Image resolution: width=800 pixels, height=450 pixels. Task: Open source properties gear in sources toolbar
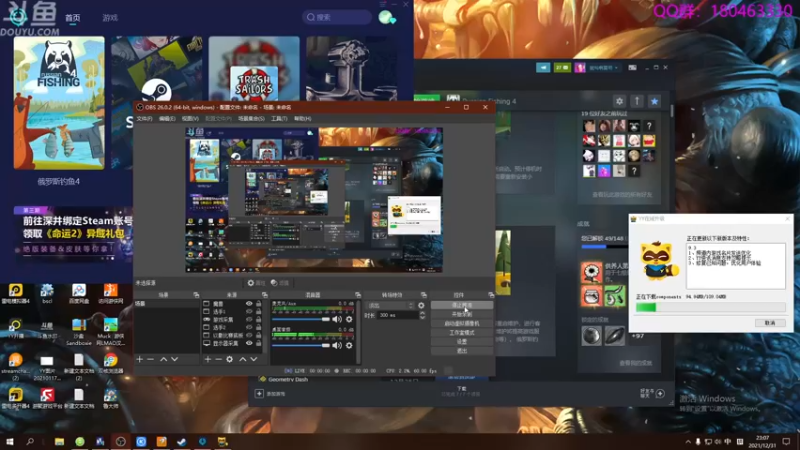(230, 359)
